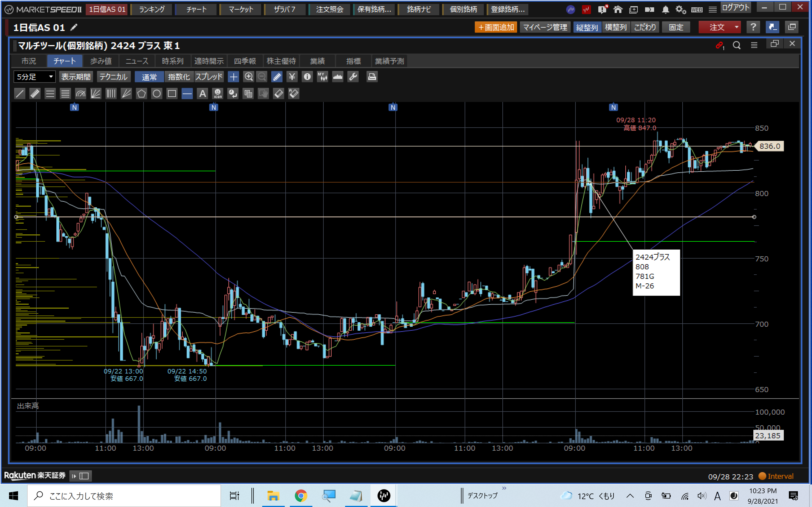Select the eraser drawing tool
This screenshot has height=507, width=812.
pos(279,94)
